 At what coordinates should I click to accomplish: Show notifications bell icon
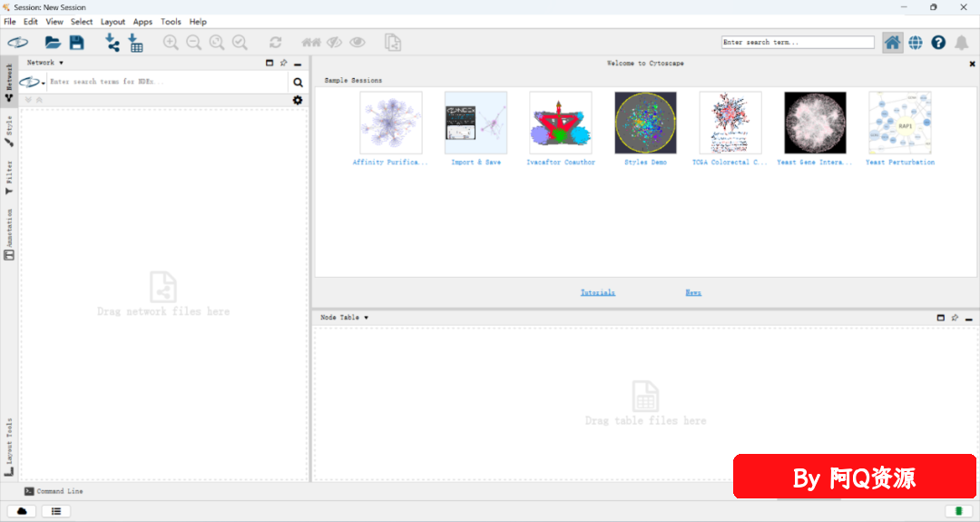click(961, 43)
